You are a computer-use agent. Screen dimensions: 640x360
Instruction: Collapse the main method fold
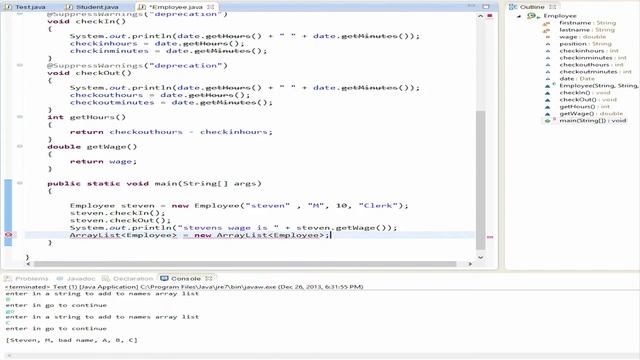coord(20,183)
